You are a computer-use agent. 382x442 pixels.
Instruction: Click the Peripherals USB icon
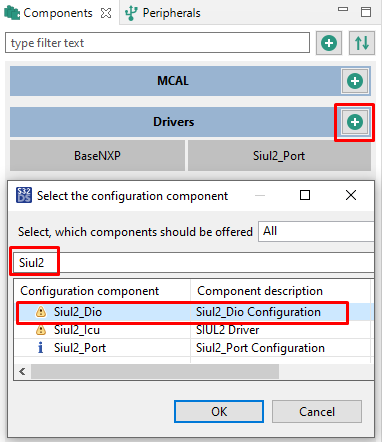coord(131,13)
